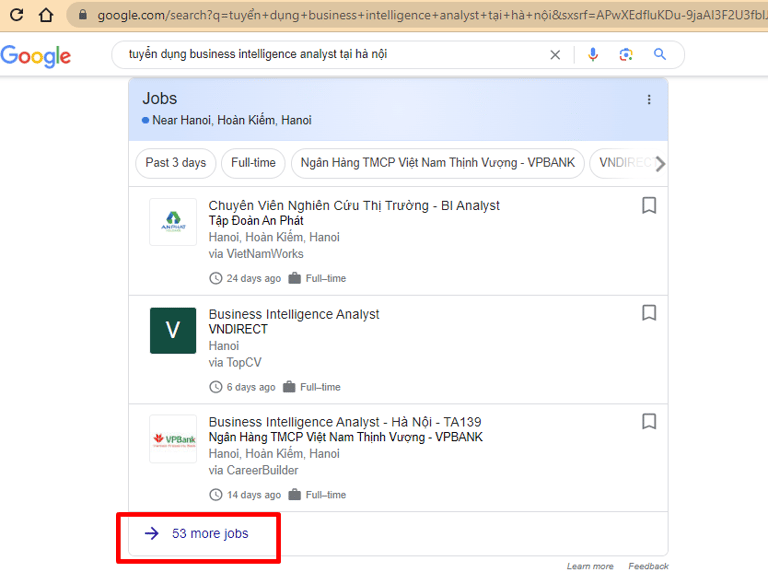Show more filter chips with arrow
The image size is (768, 584).
click(x=660, y=164)
